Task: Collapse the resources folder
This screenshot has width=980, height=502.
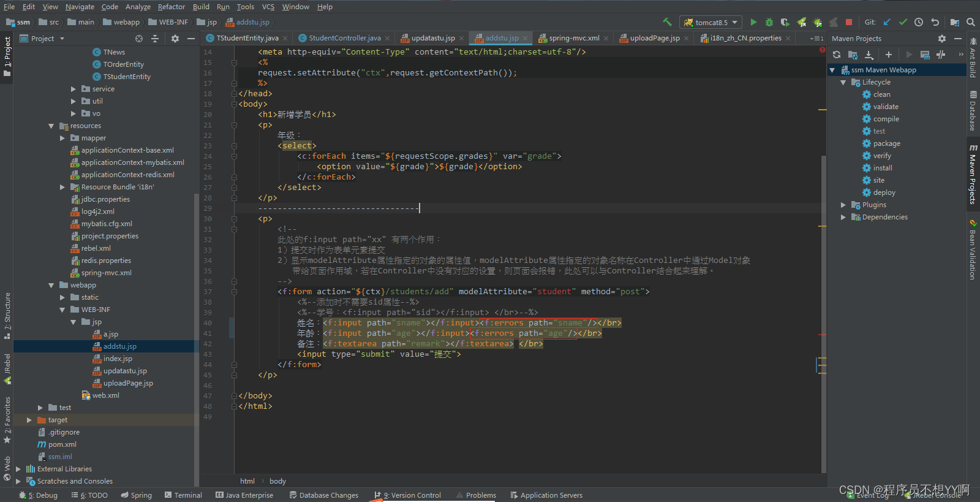Action: (x=51, y=126)
